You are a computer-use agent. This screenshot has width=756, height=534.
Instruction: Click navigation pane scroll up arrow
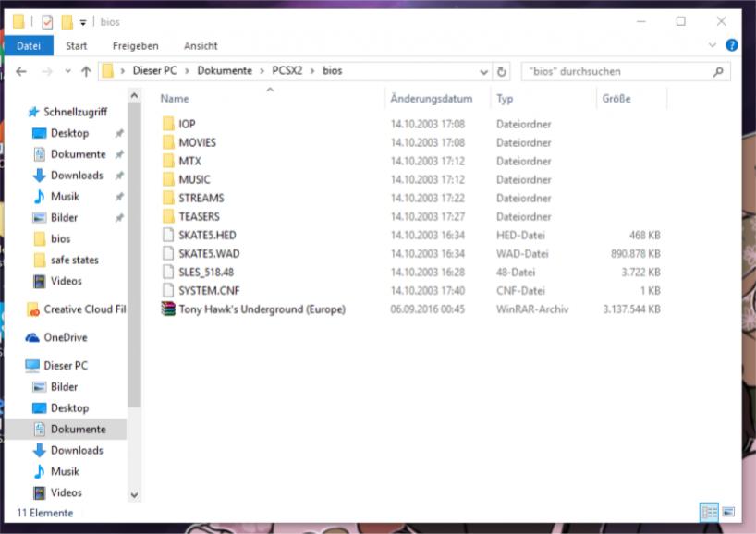point(135,96)
